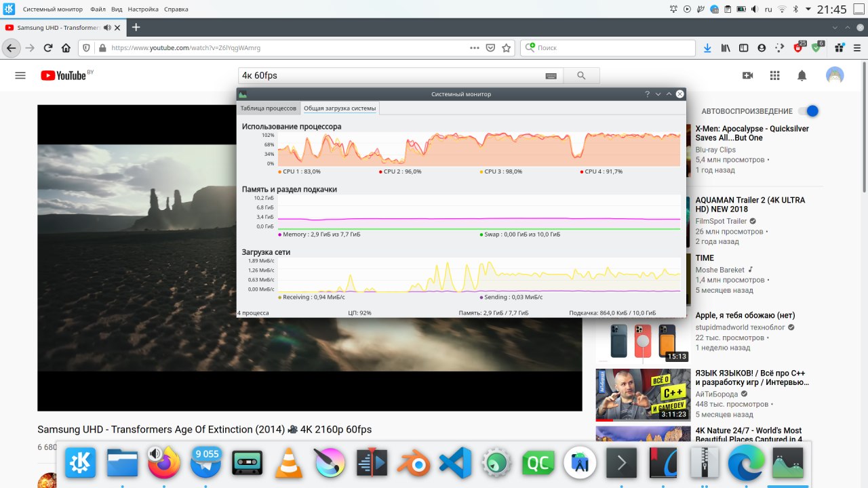
Task: Go back in Firefox history
Action: point(11,48)
